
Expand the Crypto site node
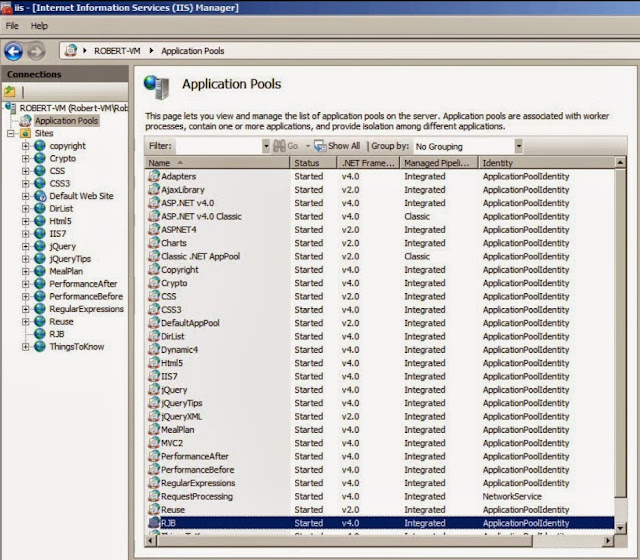pyautogui.click(x=25, y=158)
